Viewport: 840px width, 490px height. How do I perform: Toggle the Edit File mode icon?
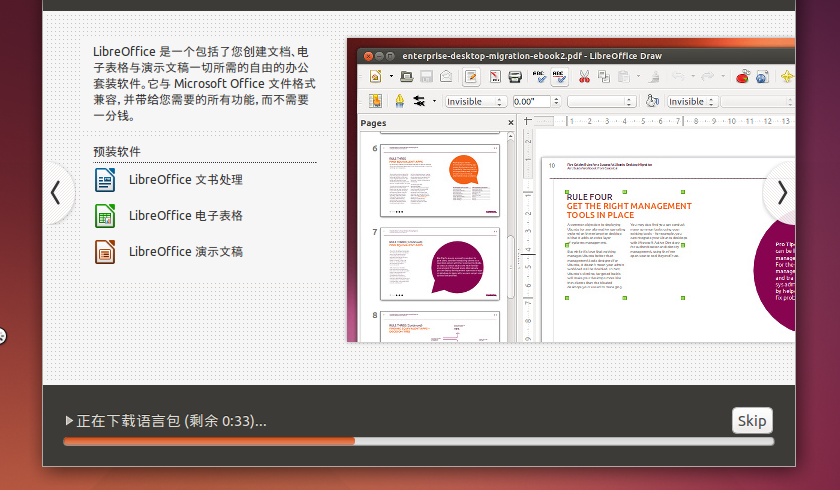[x=471, y=77]
